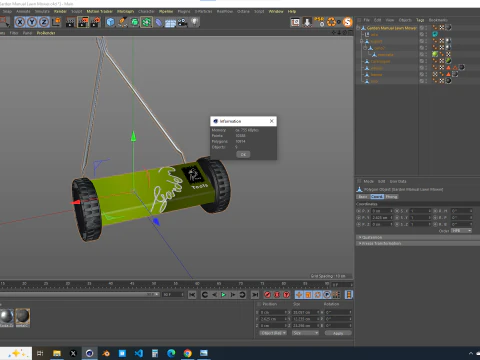Toggle Position keyframe recording
The width and height of the screenshot is (480, 360).
coord(299,295)
